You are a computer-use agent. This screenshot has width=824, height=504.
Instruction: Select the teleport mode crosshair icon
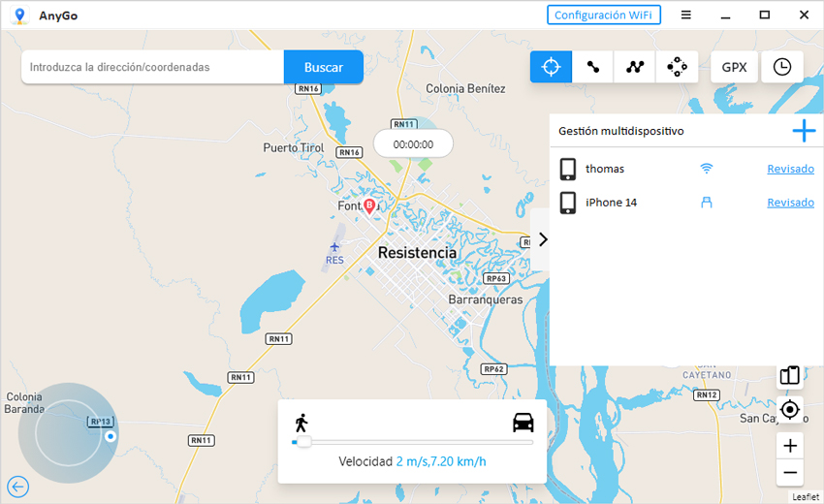click(x=551, y=67)
